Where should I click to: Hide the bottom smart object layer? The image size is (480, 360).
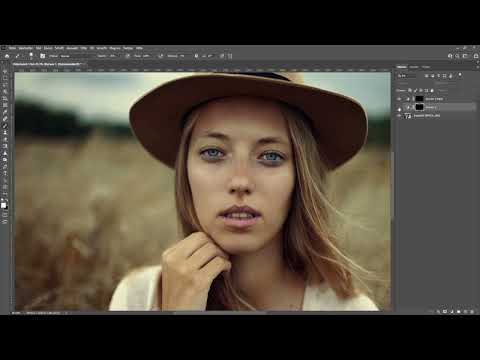click(399, 116)
